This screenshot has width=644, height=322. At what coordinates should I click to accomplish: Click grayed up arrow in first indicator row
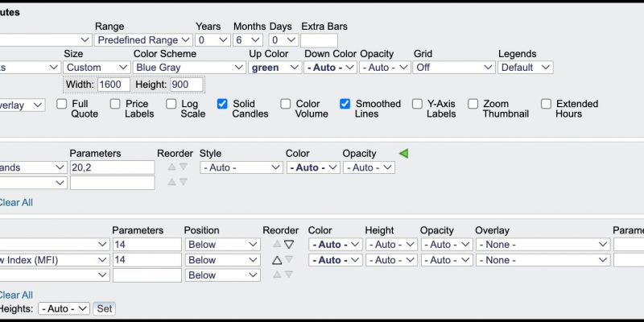[277, 244]
